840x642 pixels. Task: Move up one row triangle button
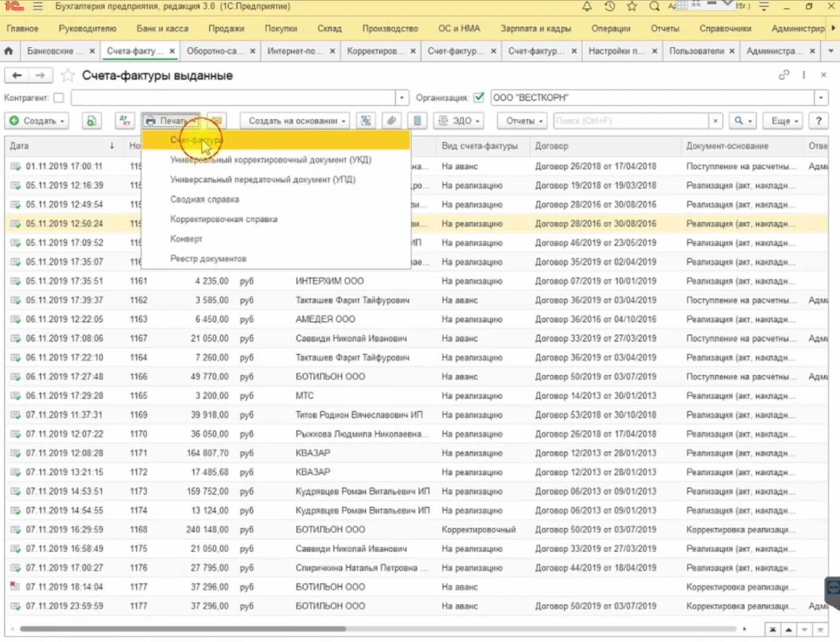[x=788, y=630]
